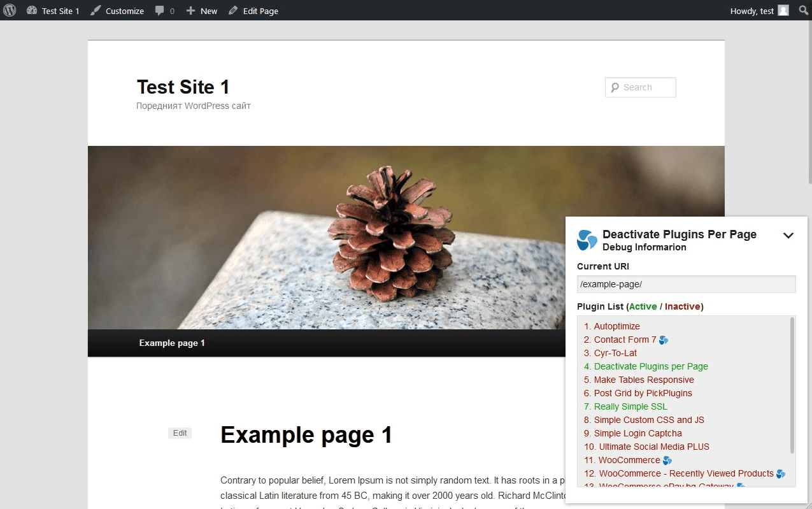Click the user avatar next to Howdy, test
Image resolution: width=812 pixels, height=509 pixels.
(x=782, y=10)
